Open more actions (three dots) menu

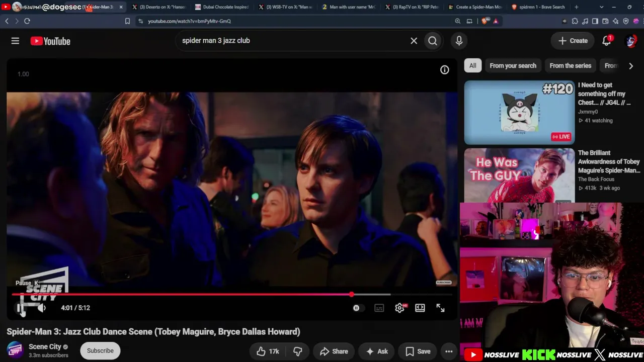coord(449,351)
